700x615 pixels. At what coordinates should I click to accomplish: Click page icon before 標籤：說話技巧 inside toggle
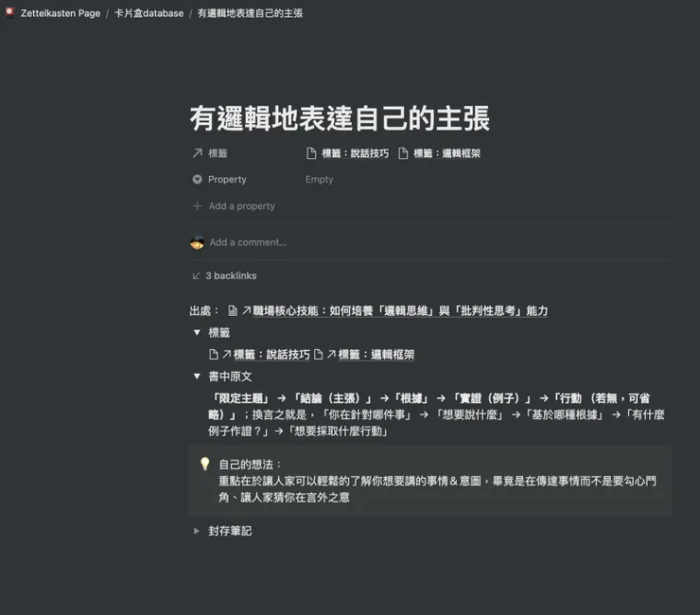click(214, 355)
